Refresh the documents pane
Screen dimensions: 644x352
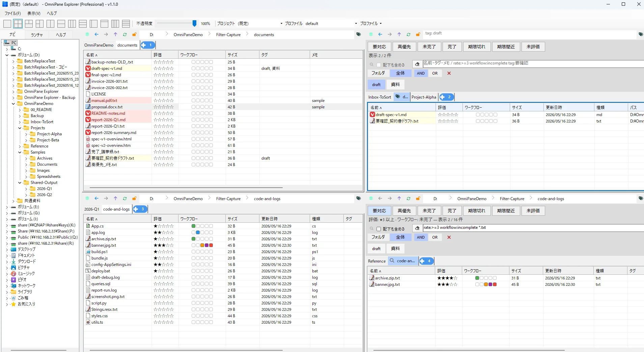click(125, 34)
